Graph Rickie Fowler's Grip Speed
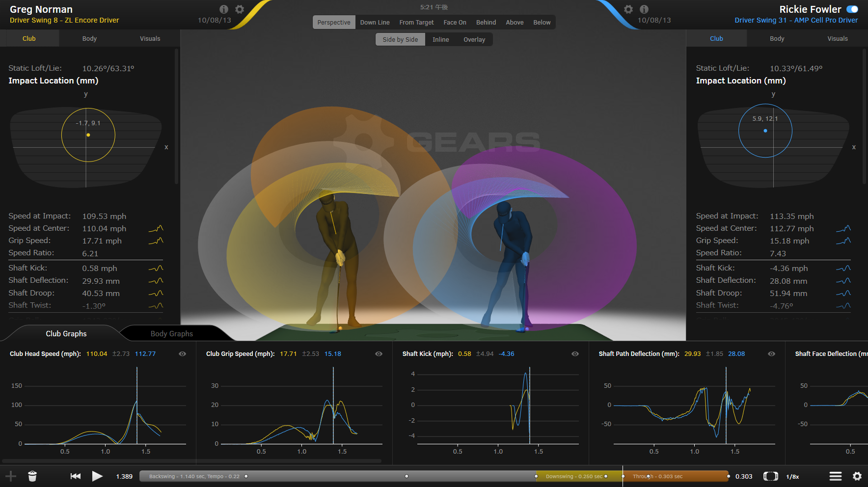The height and width of the screenshot is (487, 868). click(843, 241)
